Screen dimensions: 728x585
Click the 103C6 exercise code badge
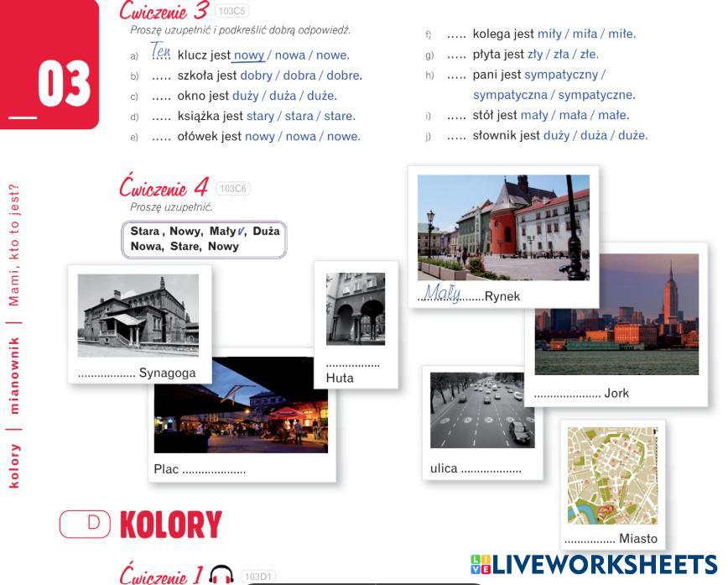click(x=233, y=189)
